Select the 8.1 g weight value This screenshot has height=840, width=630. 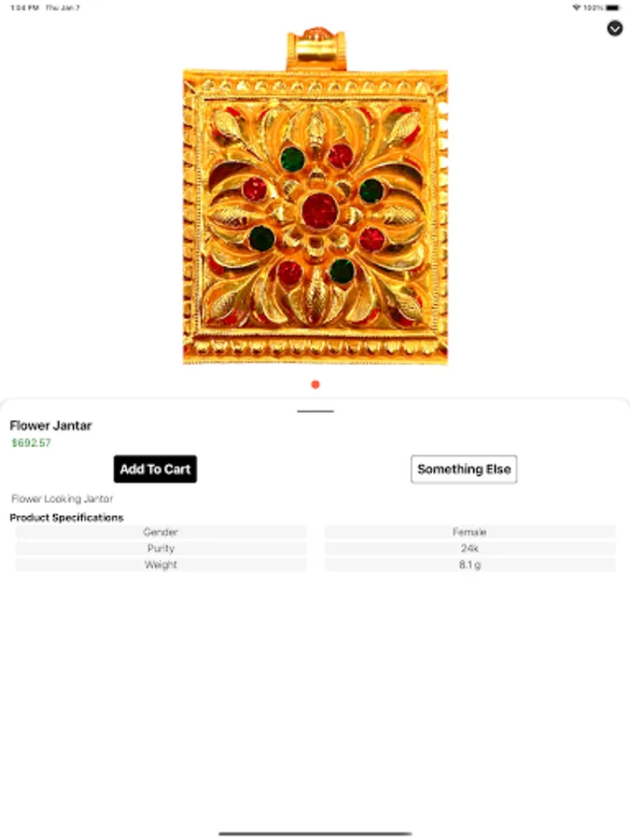(x=469, y=565)
